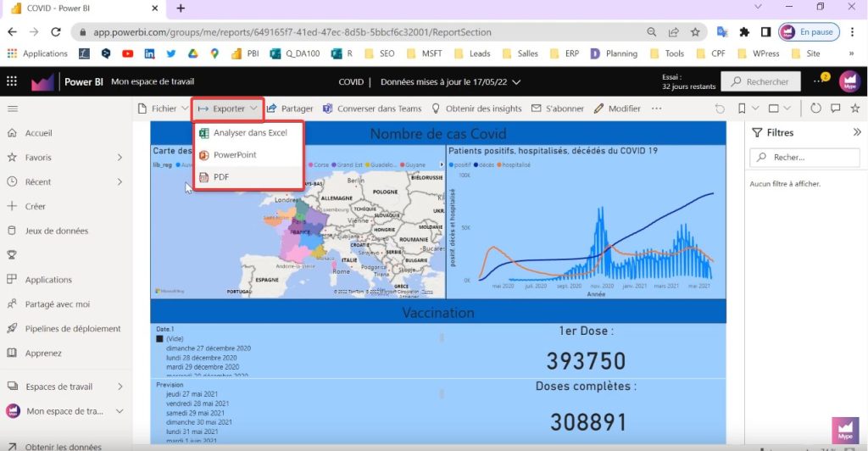Open Chrome menu three dots
Image resolution: width=868 pixels, height=451 pixels.
(x=853, y=32)
